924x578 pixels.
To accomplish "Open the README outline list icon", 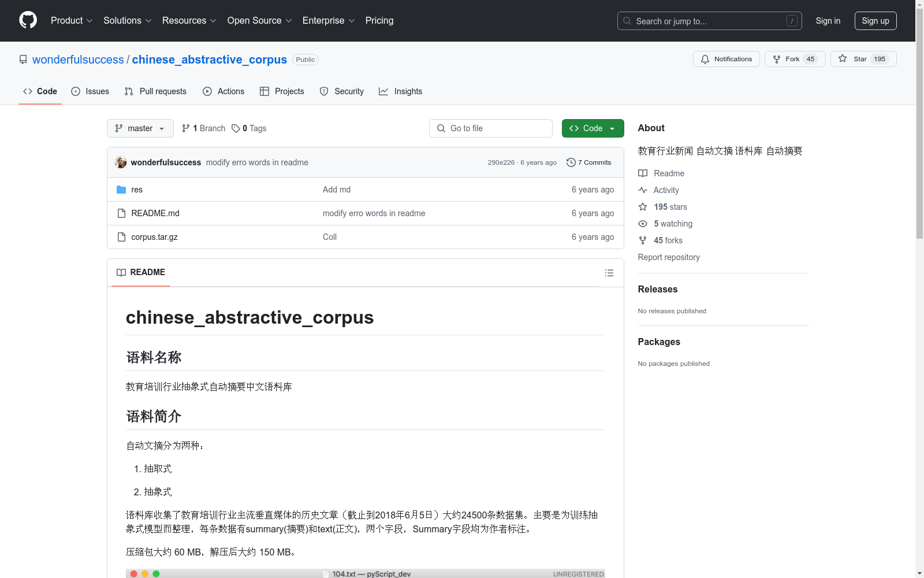I will click(x=609, y=273).
